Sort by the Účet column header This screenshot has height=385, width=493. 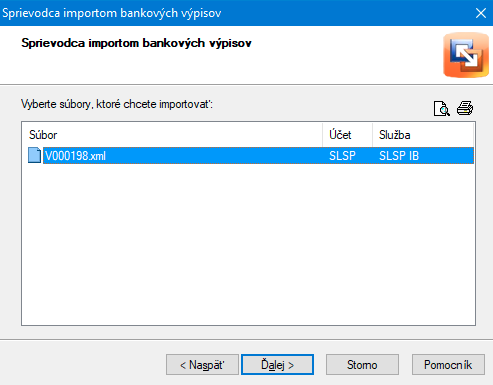(x=347, y=135)
